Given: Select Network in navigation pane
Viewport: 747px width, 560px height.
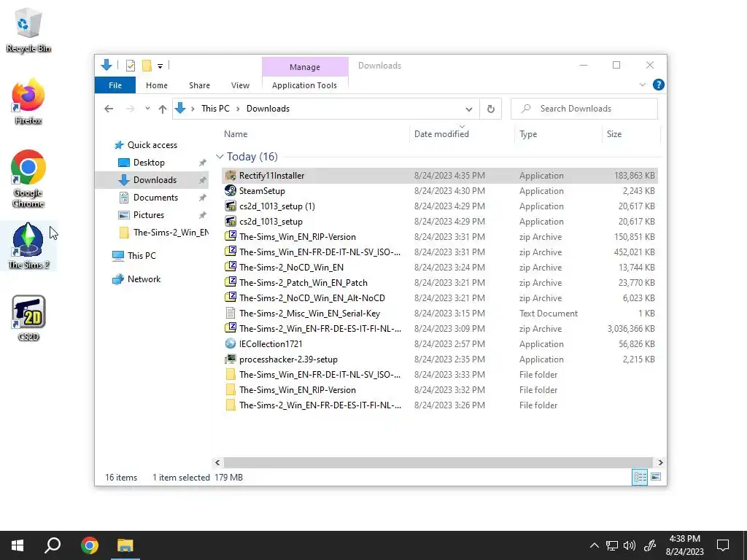Looking at the screenshot, I should [144, 279].
